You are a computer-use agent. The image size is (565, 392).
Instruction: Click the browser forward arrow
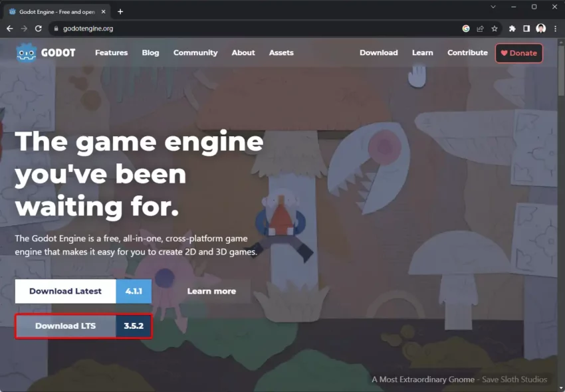pyautogui.click(x=24, y=29)
